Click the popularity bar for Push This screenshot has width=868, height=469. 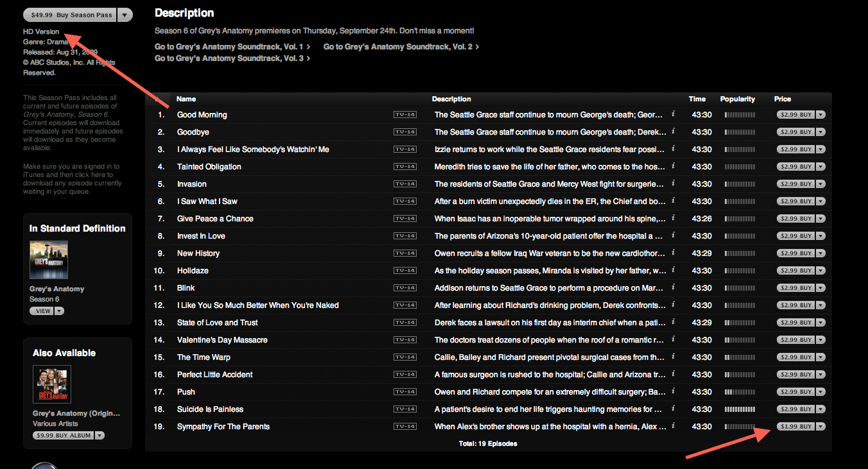point(740,392)
